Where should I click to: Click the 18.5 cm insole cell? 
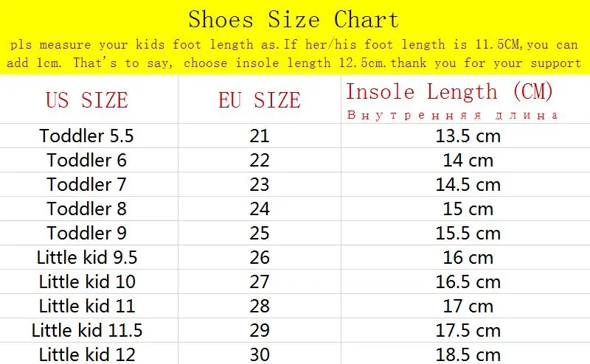(x=468, y=354)
